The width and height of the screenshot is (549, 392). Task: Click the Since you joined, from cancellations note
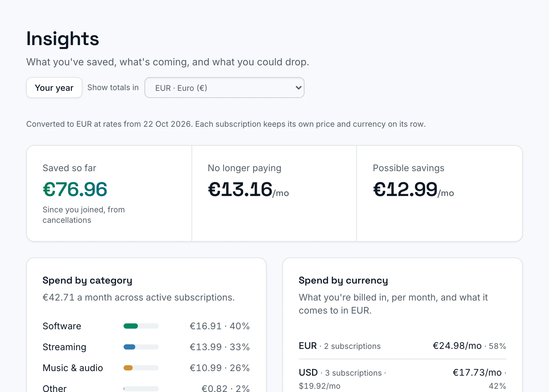tap(84, 215)
